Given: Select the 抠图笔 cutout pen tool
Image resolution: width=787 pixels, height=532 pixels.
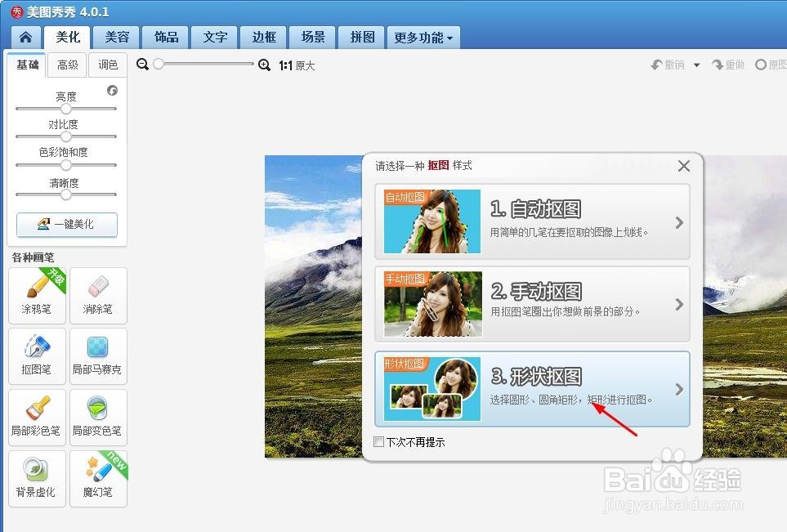Looking at the screenshot, I should coord(37,356).
